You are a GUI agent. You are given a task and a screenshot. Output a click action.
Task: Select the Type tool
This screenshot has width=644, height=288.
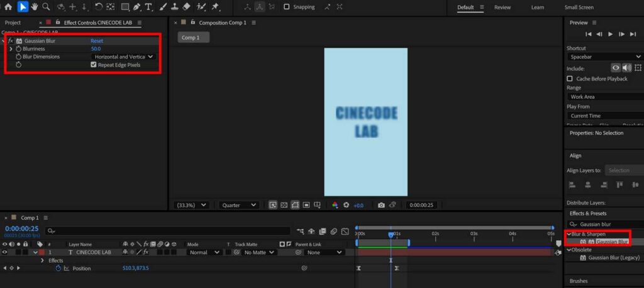pyautogui.click(x=148, y=6)
